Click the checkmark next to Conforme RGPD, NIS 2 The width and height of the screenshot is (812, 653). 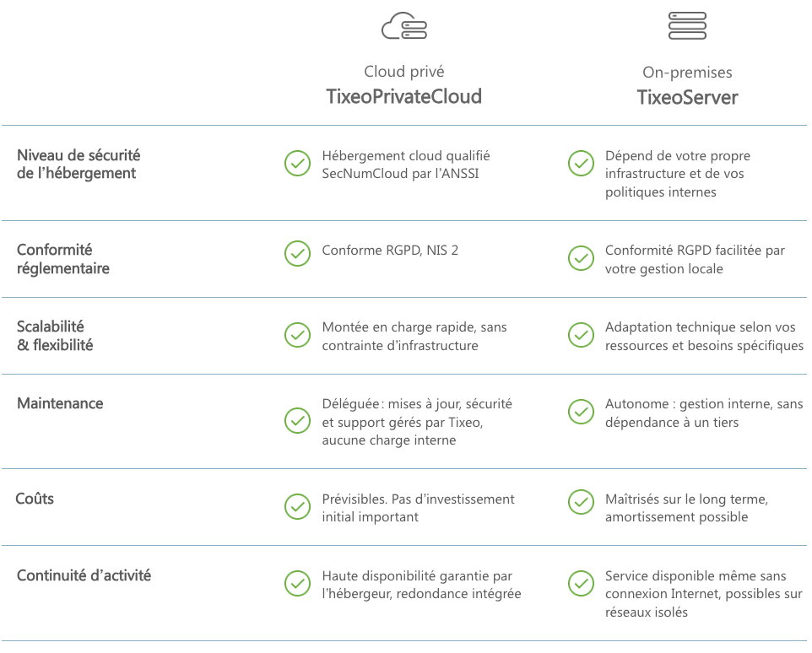tap(297, 253)
